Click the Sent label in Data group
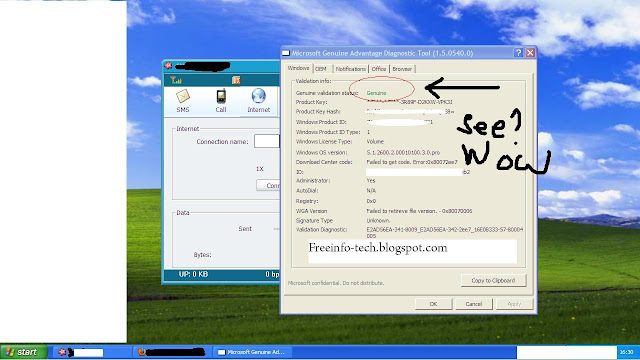The width and height of the screenshot is (640, 360). [x=245, y=229]
